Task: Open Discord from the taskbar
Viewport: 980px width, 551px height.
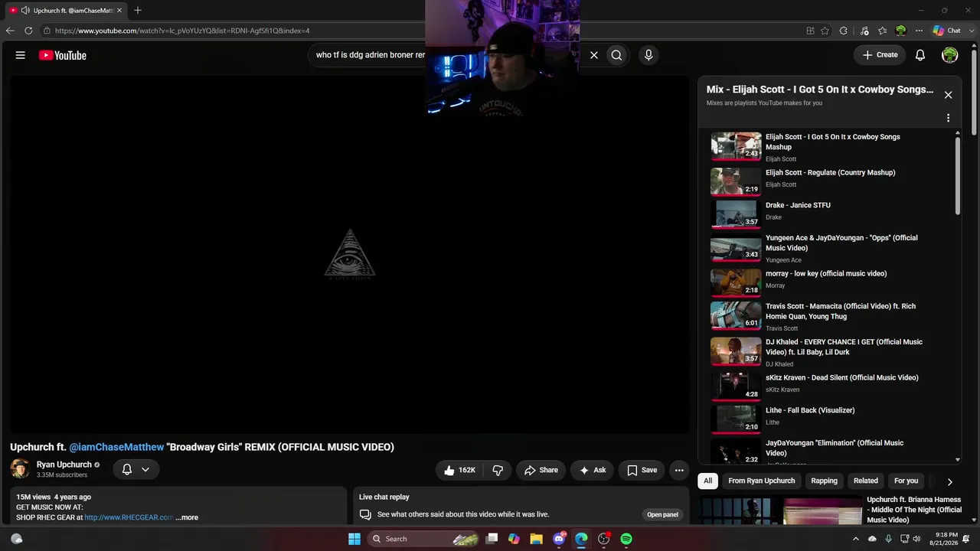Action: pyautogui.click(x=560, y=539)
